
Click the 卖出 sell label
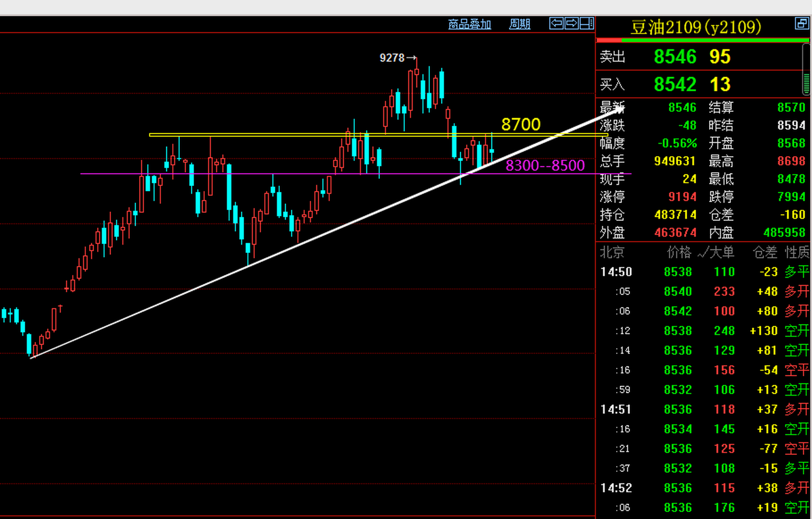[x=612, y=57]
